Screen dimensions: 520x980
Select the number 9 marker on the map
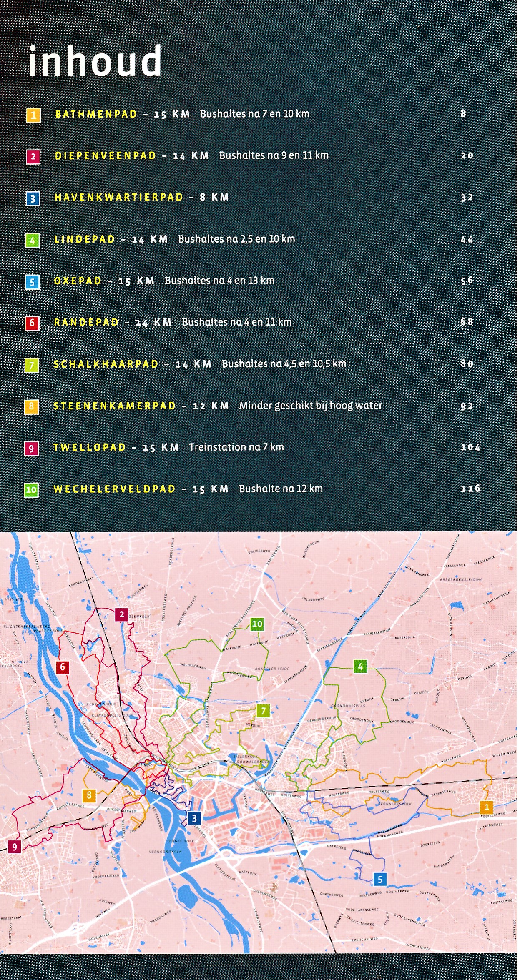(15, 847)
